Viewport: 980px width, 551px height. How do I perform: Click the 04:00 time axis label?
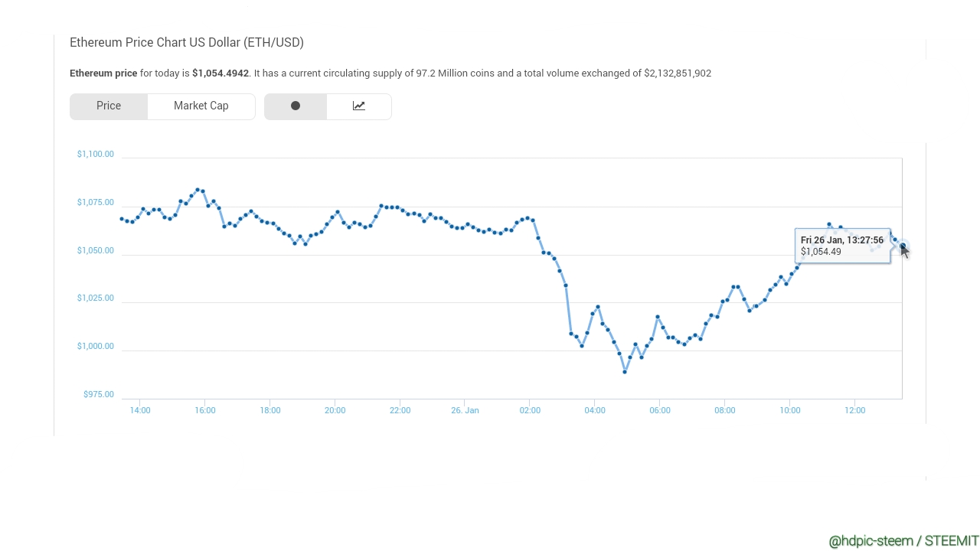click(595, 411)
